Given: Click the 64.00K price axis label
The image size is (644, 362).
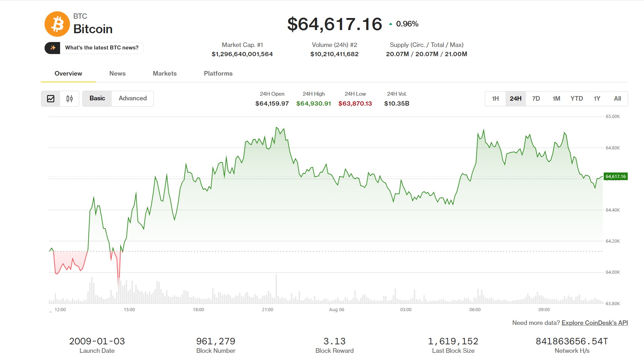Looking at the screenshot, I should click(x=613, y=272).
